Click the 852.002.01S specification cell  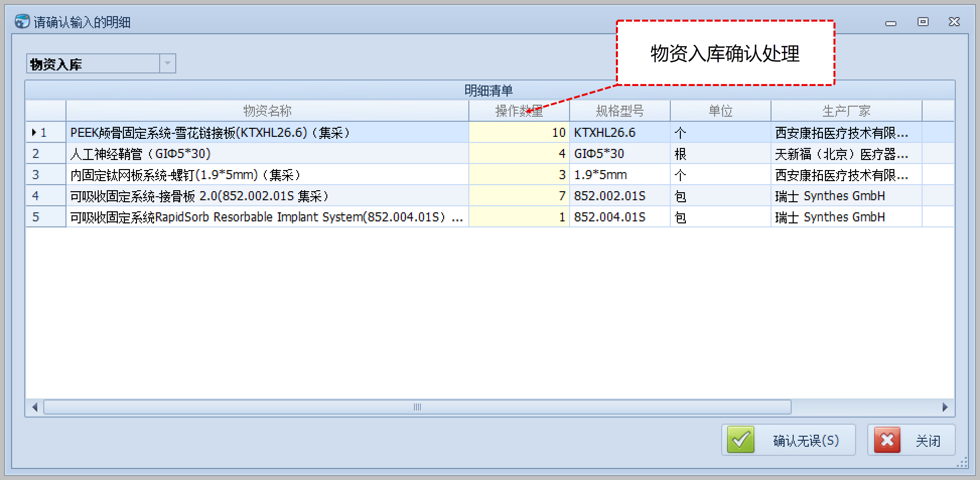click(x=620, y=196)
